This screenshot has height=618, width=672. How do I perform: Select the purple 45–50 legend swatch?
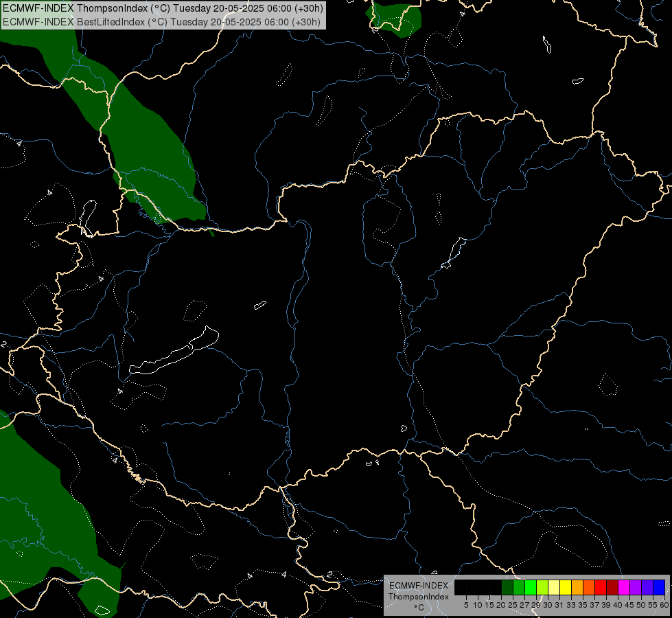[x=636, y=587]
